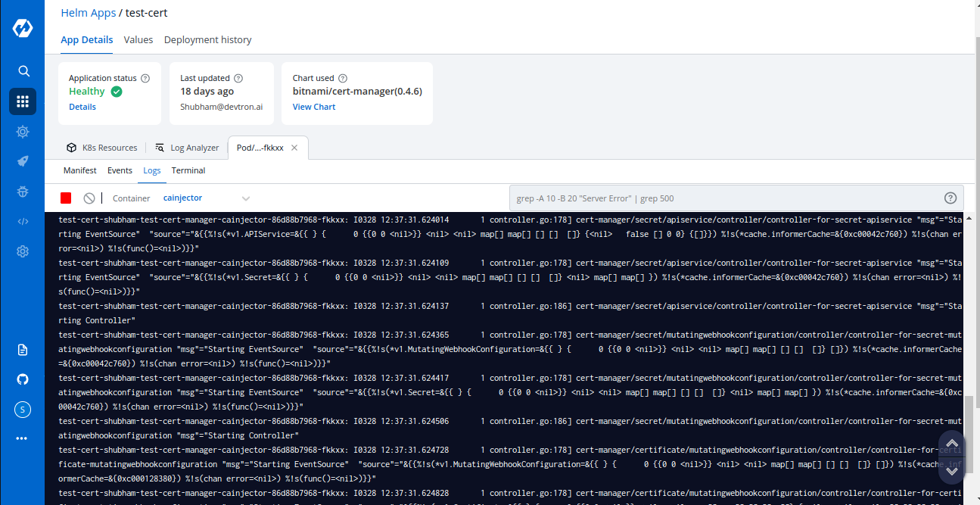Click the cog-wheel icon below the Applications grid

[23, 132]
